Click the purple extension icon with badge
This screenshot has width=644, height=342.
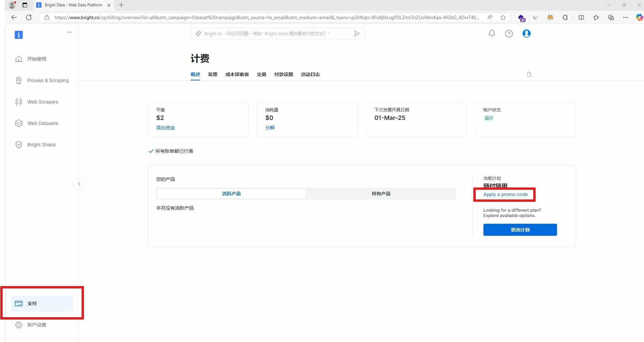click(x=521, y=18)
